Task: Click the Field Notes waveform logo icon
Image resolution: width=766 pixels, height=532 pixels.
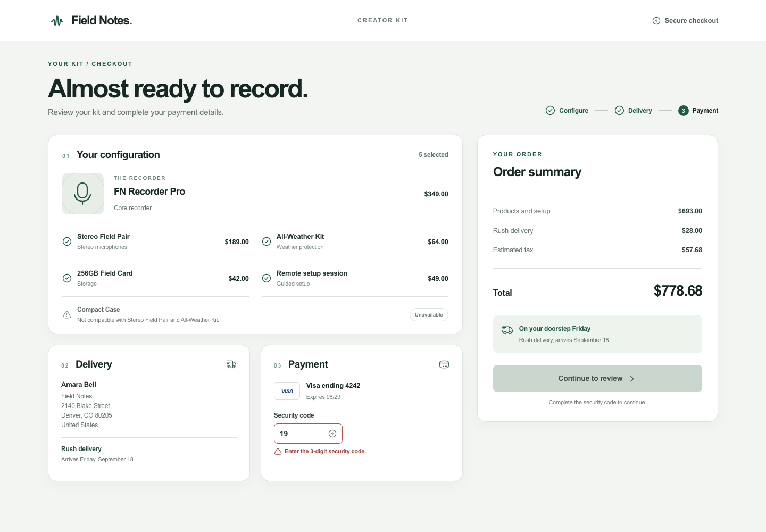Action: click(57, 21)
